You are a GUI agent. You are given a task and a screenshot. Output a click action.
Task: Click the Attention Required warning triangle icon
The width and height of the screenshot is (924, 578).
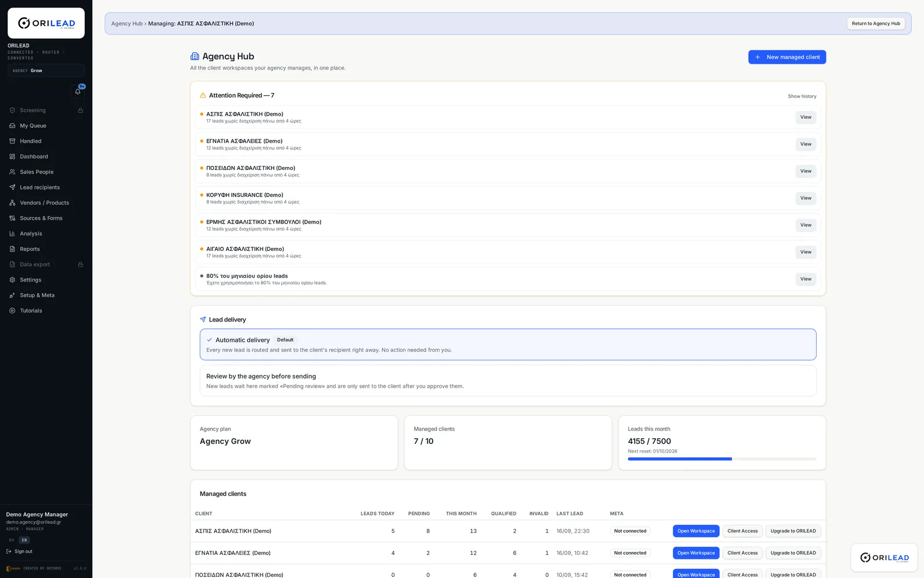(x=203, y=95)
